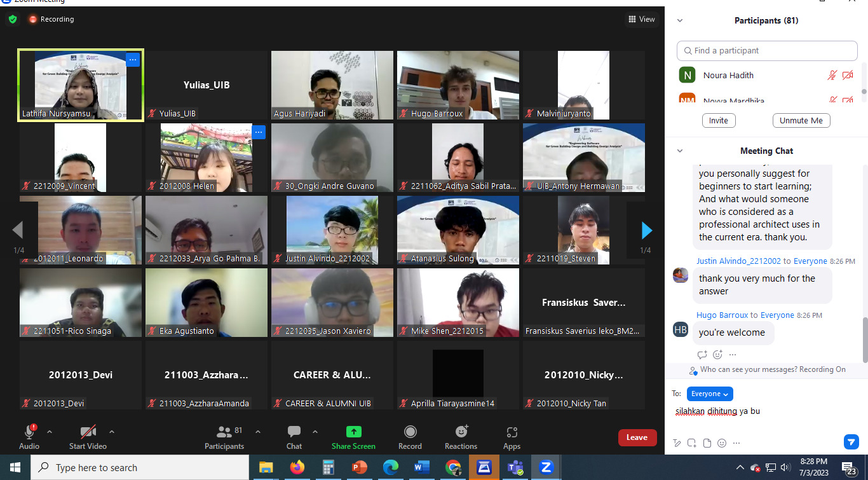The image size is (868, 480).
Task: Send chat message with blue arrow icon
Action: click(851, 441)
